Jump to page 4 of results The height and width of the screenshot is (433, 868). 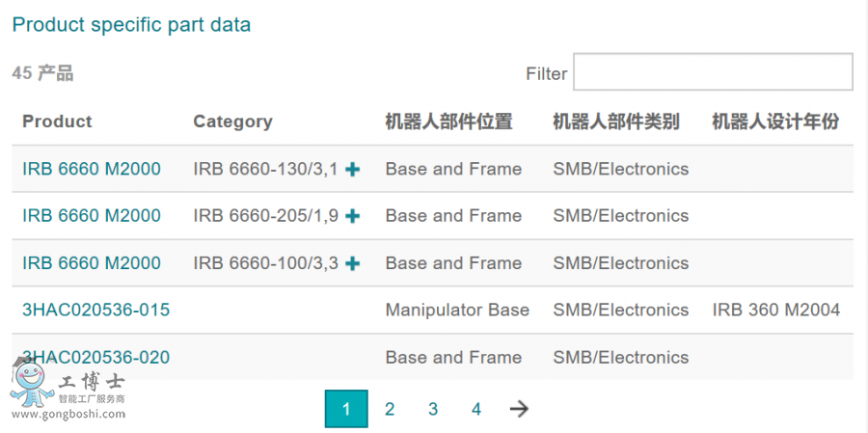tap(476, 409)
